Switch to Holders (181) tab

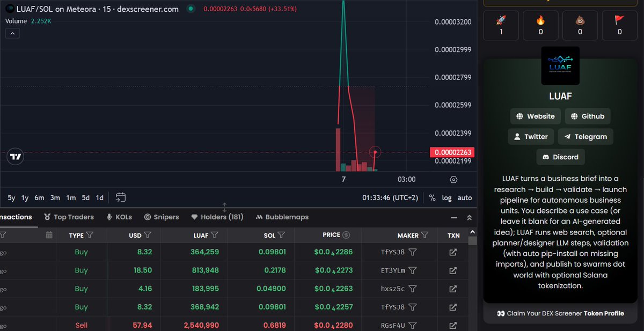click(217, 217)
